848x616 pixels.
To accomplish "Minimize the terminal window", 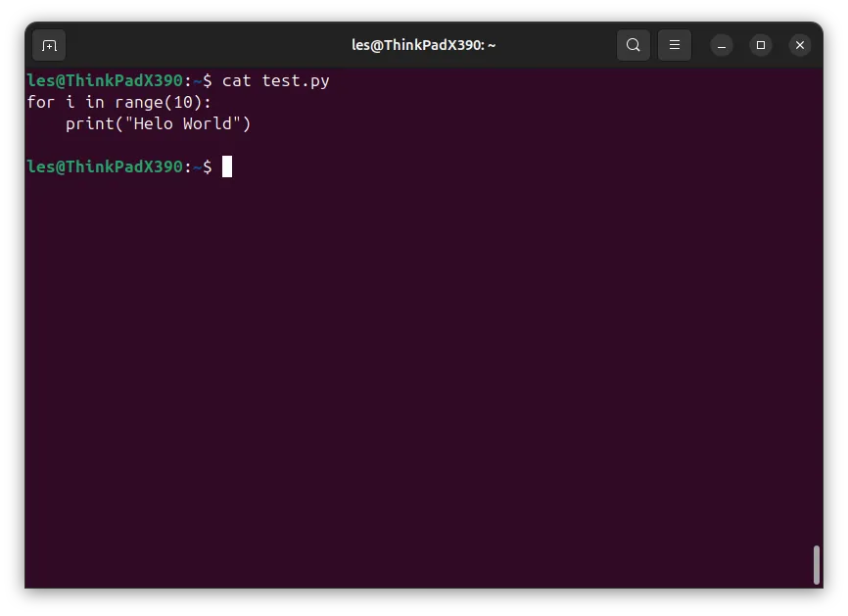I will (x=722, y=45).
